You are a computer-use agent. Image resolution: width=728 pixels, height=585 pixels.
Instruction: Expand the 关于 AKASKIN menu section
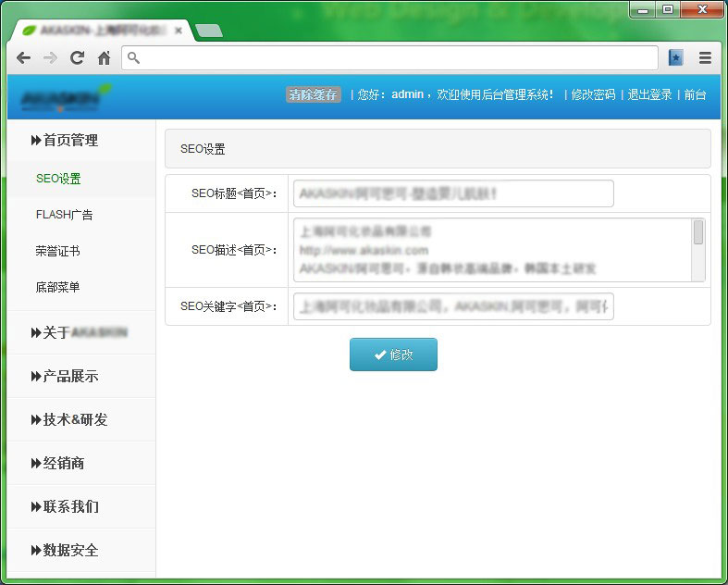[80, 332]
